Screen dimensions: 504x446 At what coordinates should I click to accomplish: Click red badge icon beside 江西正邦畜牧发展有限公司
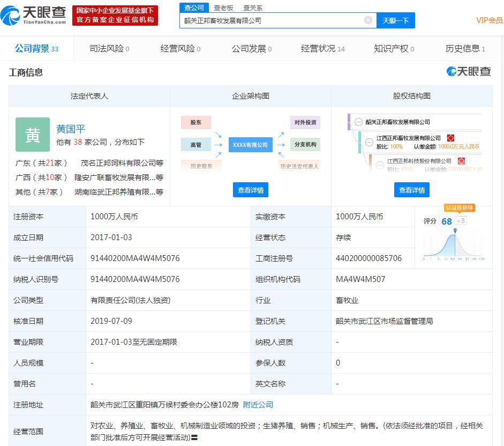(x=450, y=138)
